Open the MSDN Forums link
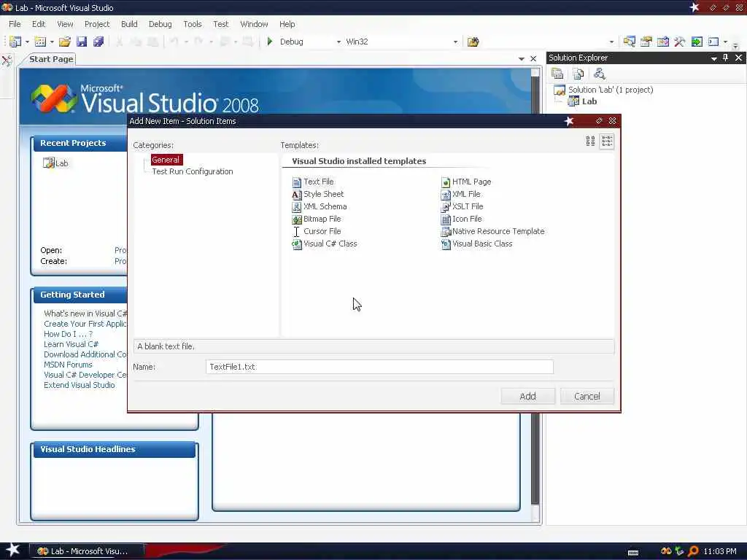Viewport: 747px width, 560px height. 68,365
